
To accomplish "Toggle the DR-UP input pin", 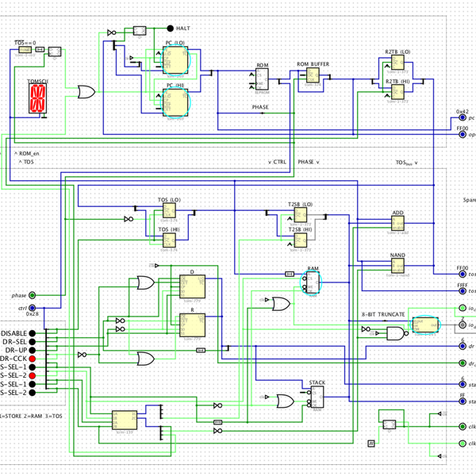I will tap(33, 351).
